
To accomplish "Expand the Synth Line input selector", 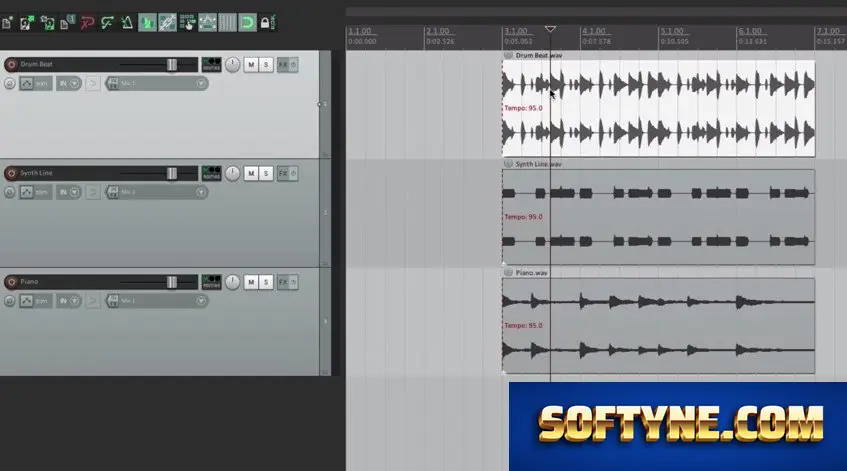I will tap(157, 192).
